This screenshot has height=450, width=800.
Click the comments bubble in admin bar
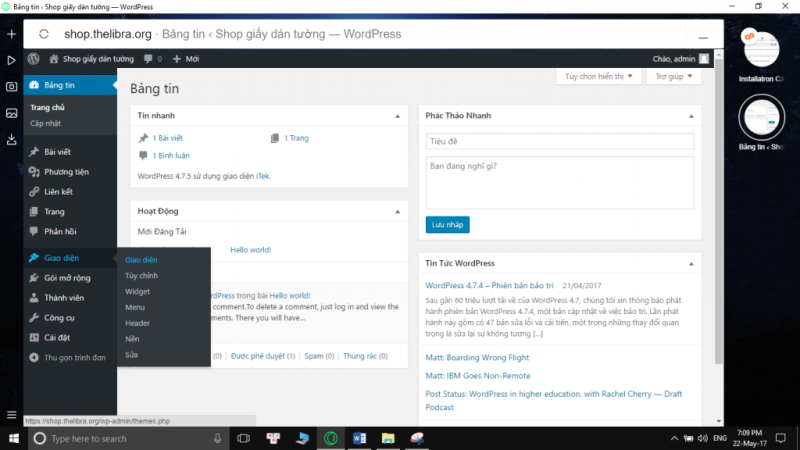[149, 59]
